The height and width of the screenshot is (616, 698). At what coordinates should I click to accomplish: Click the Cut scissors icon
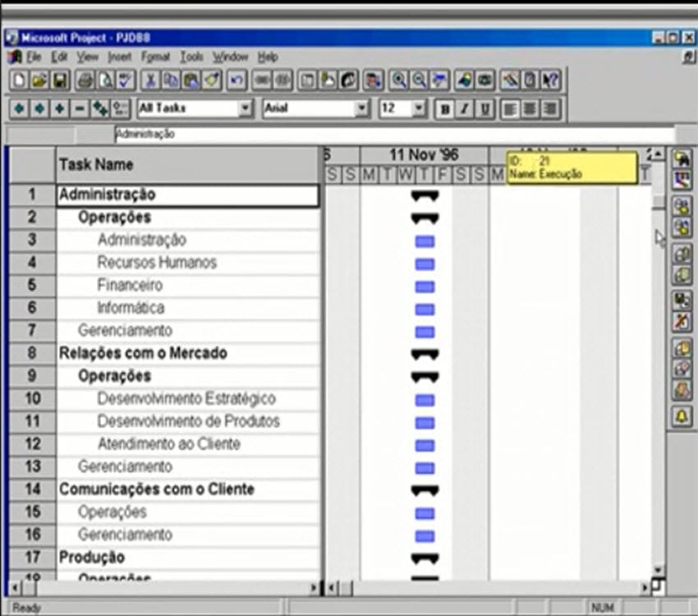coord(151,81)
